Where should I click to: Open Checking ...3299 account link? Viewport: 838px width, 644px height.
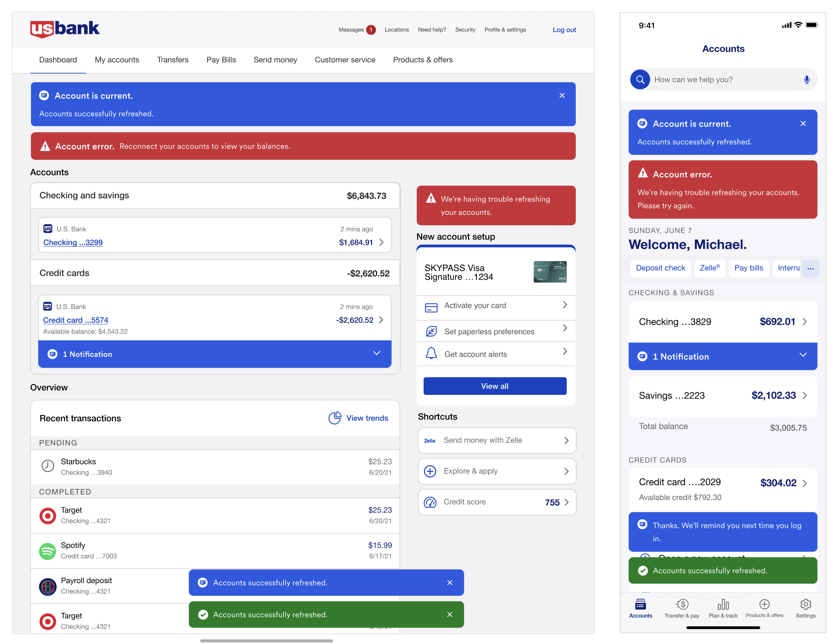73,243
